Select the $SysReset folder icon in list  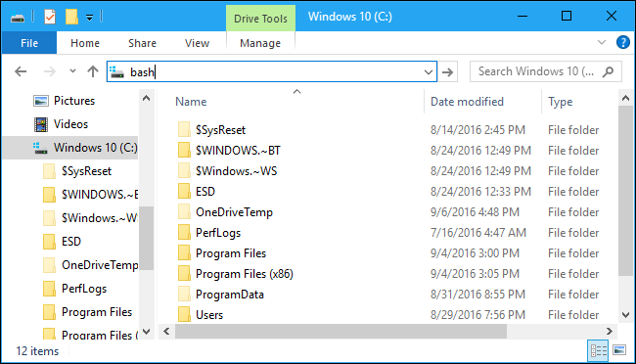(x=184, y=129)
